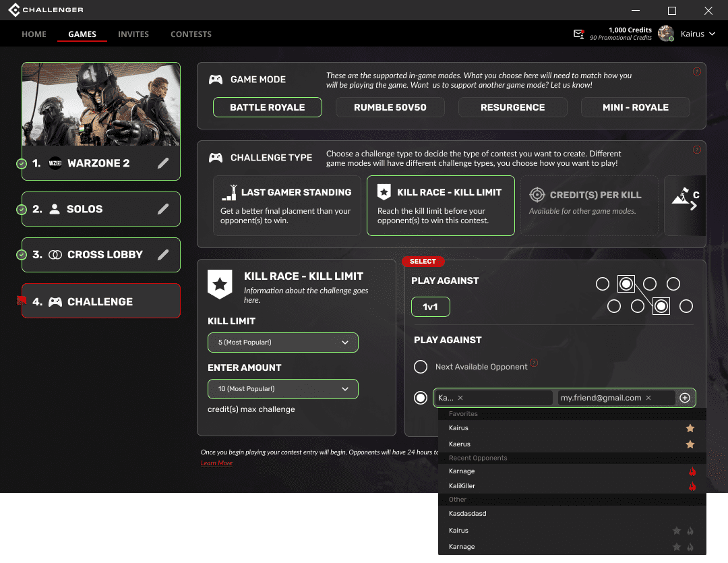
Task: Open the Kill Limit dropdown
Action: click(282, 343)
